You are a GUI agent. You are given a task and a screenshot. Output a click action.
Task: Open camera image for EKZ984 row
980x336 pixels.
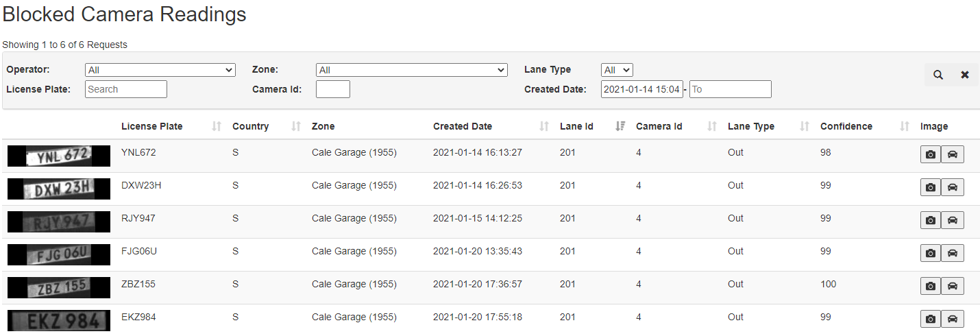930,319
